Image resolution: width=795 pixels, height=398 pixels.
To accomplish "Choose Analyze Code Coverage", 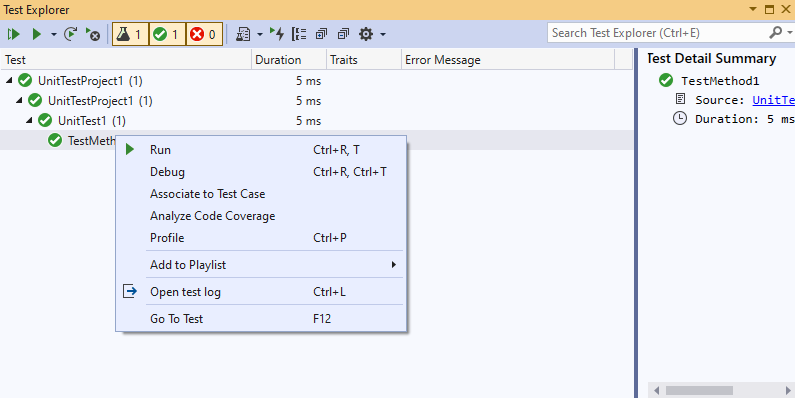I will coord(261,216).
